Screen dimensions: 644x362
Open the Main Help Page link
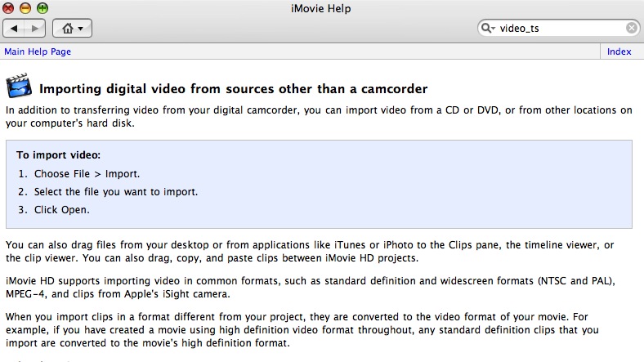38,51
